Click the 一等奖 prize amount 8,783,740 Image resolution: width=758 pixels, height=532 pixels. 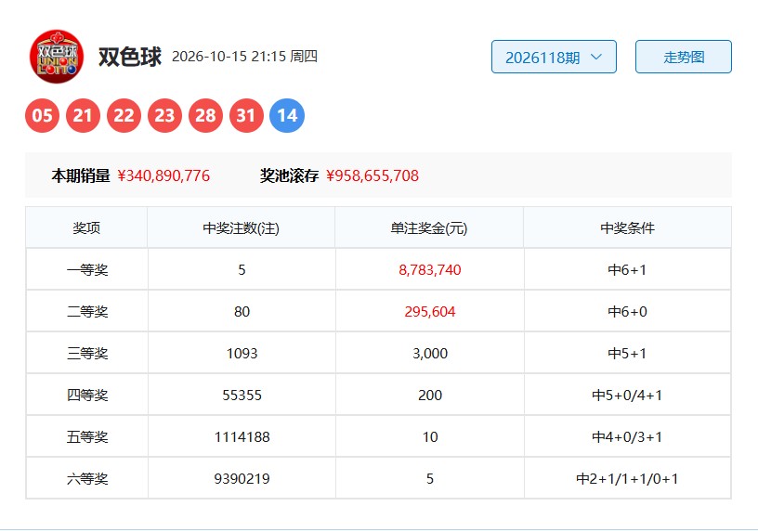click(x=430, y=269)
